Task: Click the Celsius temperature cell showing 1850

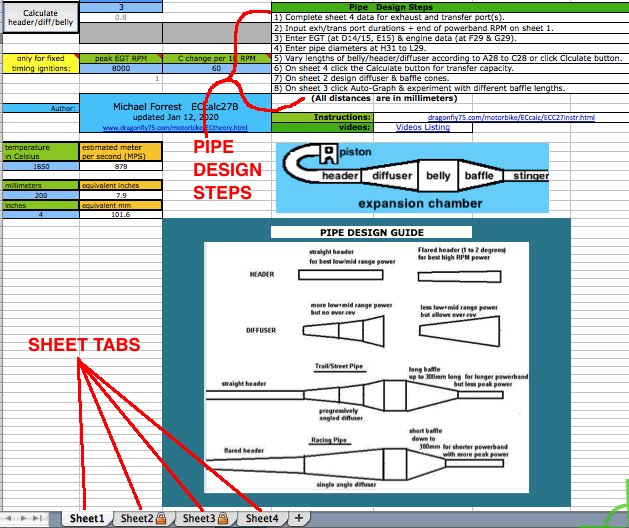Action: coord(40,166)
